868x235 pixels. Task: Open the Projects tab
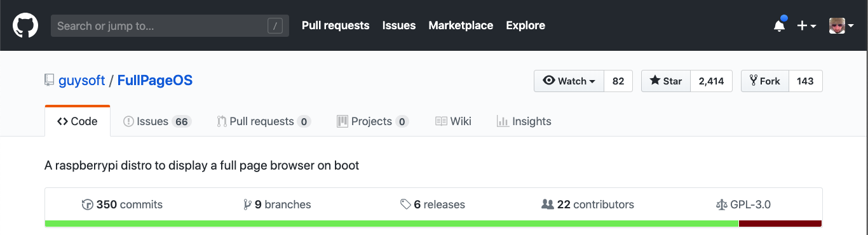pyautogui.click(x=372, y=121)
